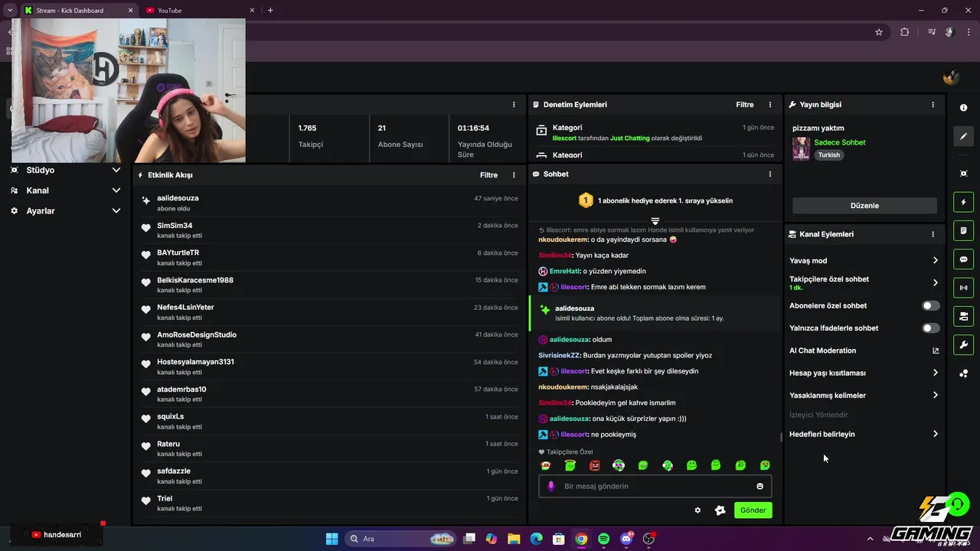
Task: Open Etkinlik Akışı panel three-dot menu
Action: pyautogui.click(x=514, y=175)
